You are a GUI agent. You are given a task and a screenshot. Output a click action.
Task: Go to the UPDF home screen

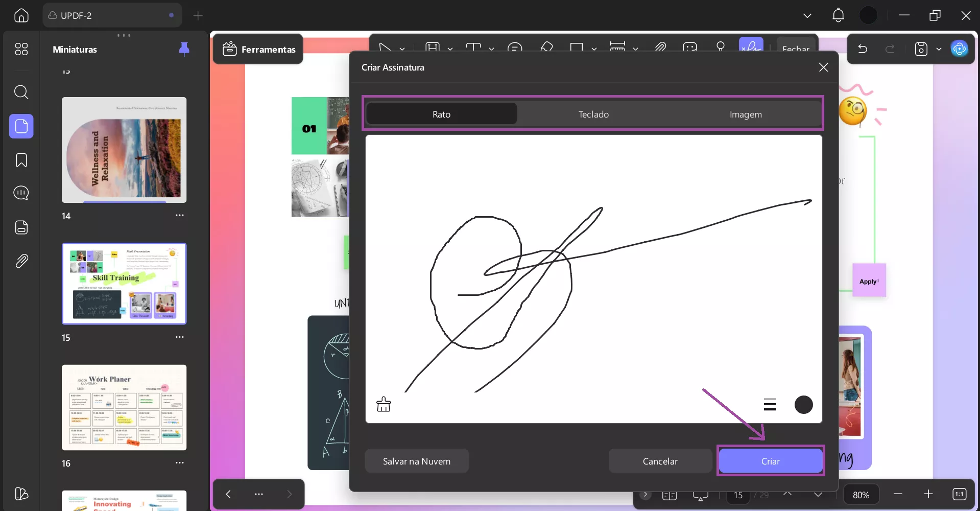tap(21, 15)
